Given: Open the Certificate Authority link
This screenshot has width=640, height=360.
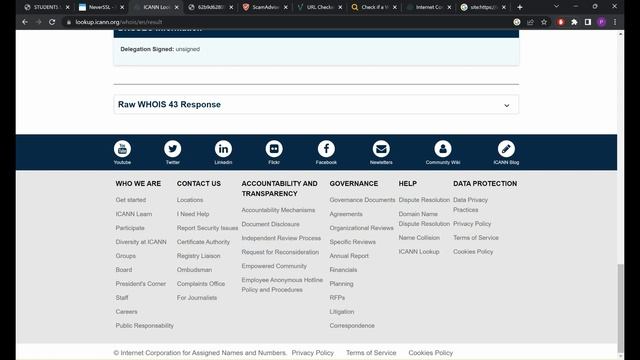Looking at the screenshot, I should coord(203,242).
